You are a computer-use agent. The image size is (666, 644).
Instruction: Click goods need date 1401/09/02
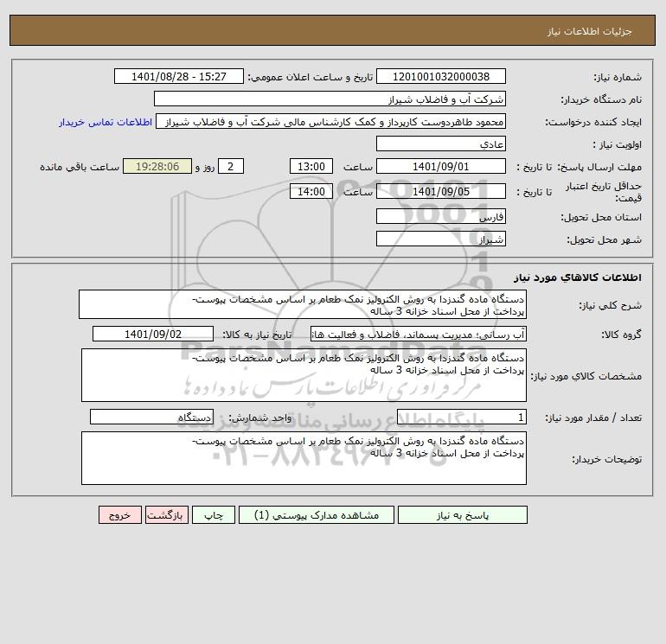coord(153,334)
